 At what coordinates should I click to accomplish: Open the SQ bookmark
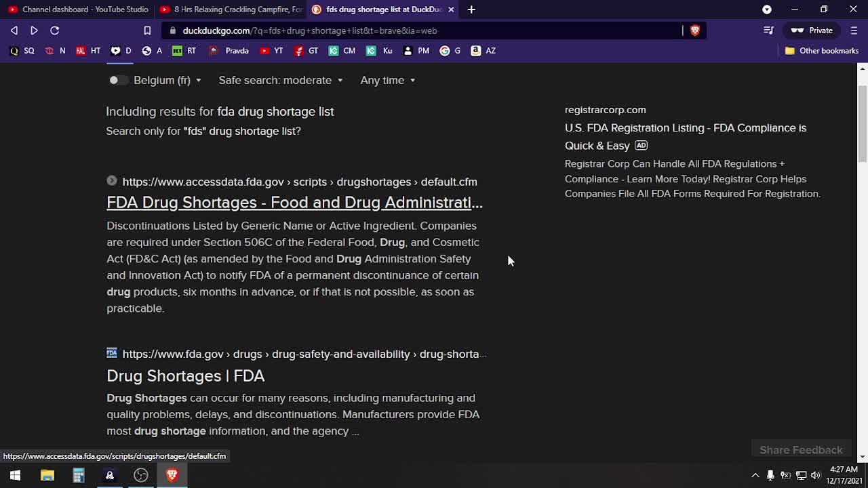pyautogui.click(x=22, y=51)
